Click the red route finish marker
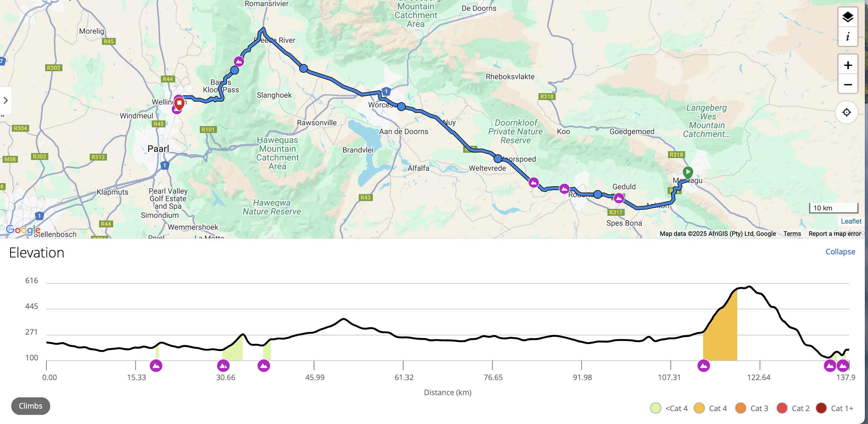Viewport: 868px width, 424px height. click(179, 103)
